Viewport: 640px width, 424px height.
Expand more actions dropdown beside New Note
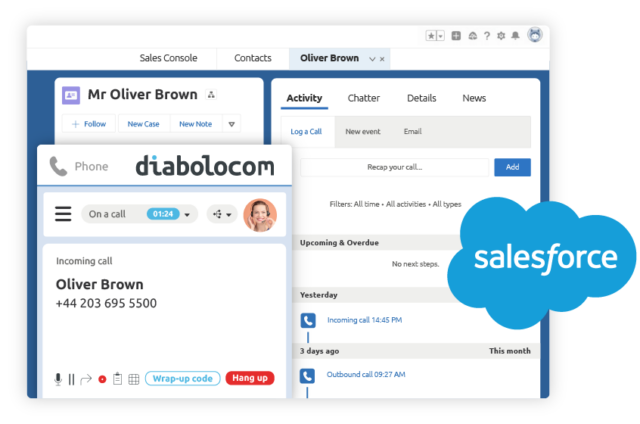231,124
